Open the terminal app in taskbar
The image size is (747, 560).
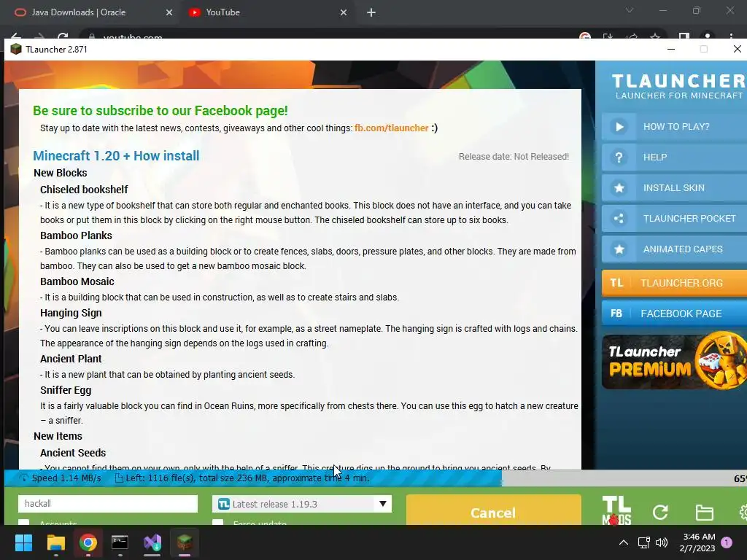point(120,542)
